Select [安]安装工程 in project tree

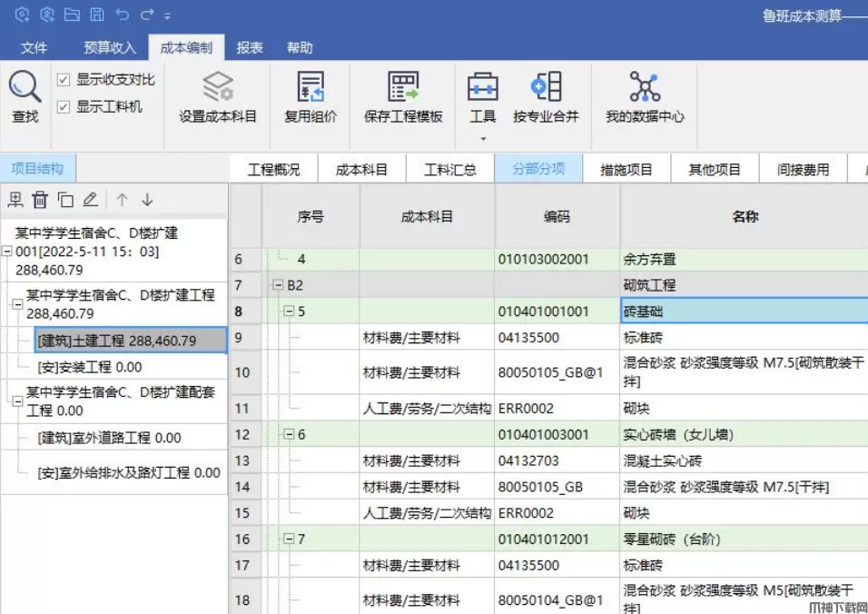[x=90, y=367]
